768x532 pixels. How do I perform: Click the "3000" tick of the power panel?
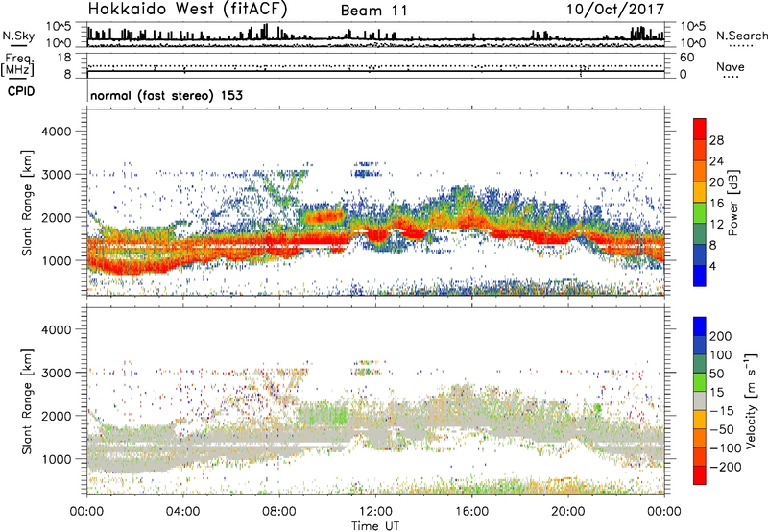click(57, 175)
